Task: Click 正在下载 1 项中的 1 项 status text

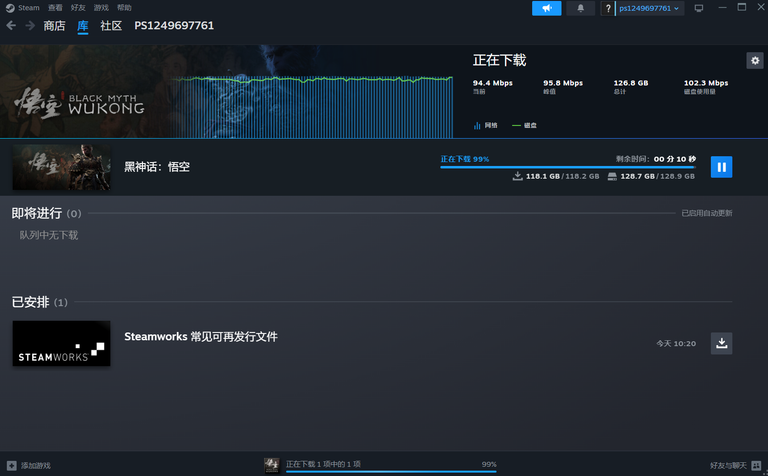Action: coord(323,464)
